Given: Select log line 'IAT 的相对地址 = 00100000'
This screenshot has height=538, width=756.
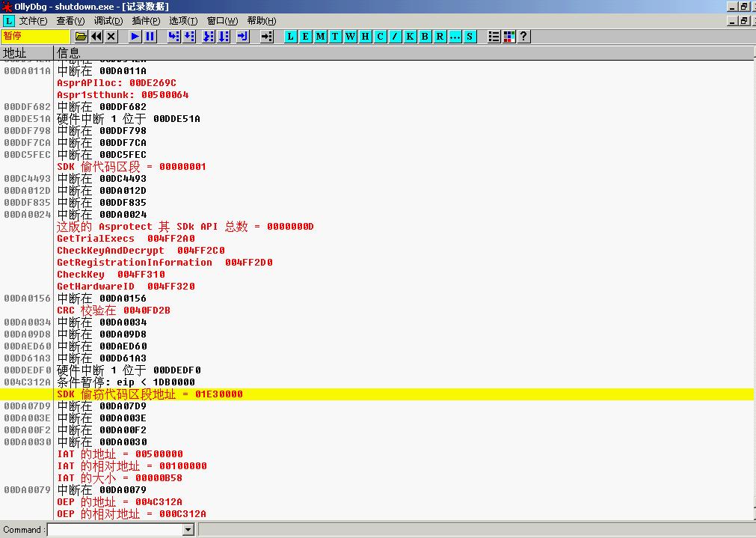Looking at the screenshot, I should (x=132, y=466).
